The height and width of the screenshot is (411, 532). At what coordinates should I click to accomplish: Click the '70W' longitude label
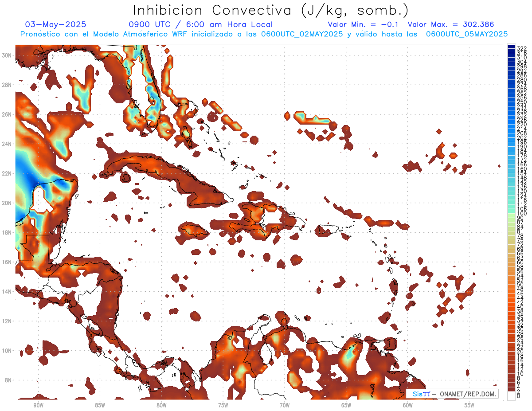pyautogui.click(x=285, y=405)
